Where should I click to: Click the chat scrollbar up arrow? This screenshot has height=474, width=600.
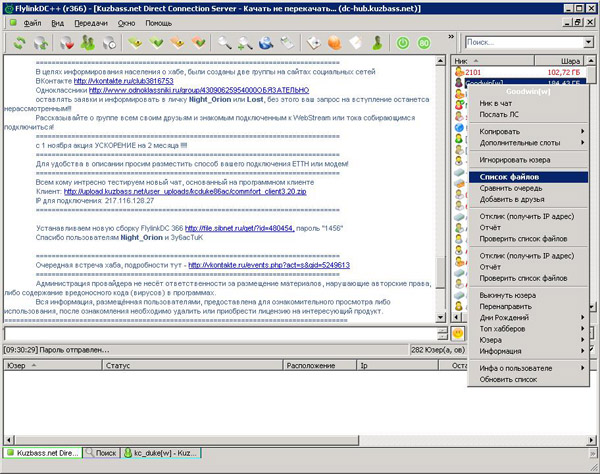[440, 60]
